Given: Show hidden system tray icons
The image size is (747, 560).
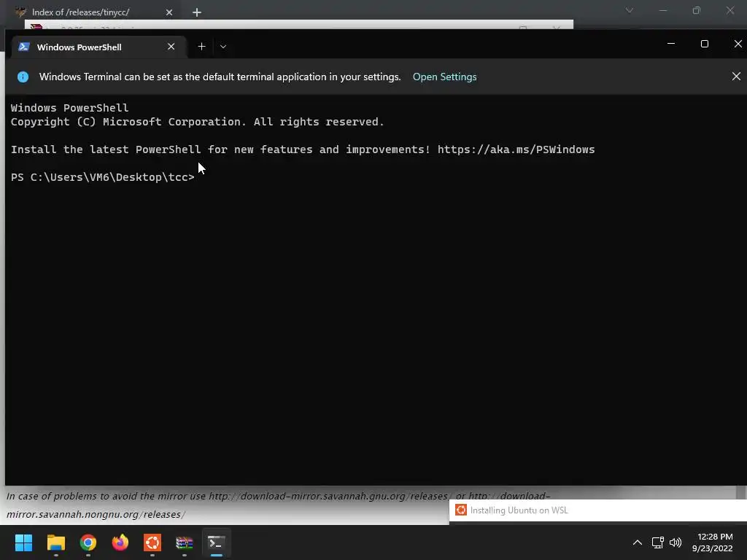Looking at the screenshot, I should click(637, 542).
